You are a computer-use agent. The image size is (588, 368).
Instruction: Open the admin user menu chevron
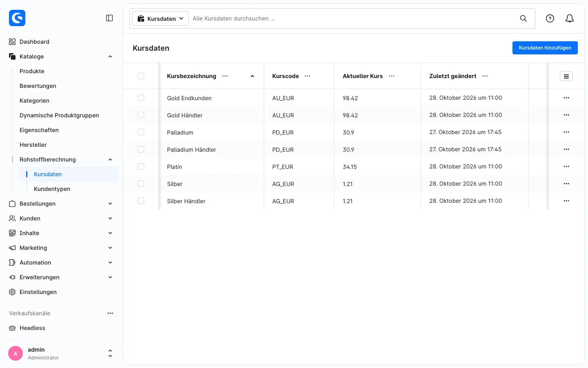110,353
